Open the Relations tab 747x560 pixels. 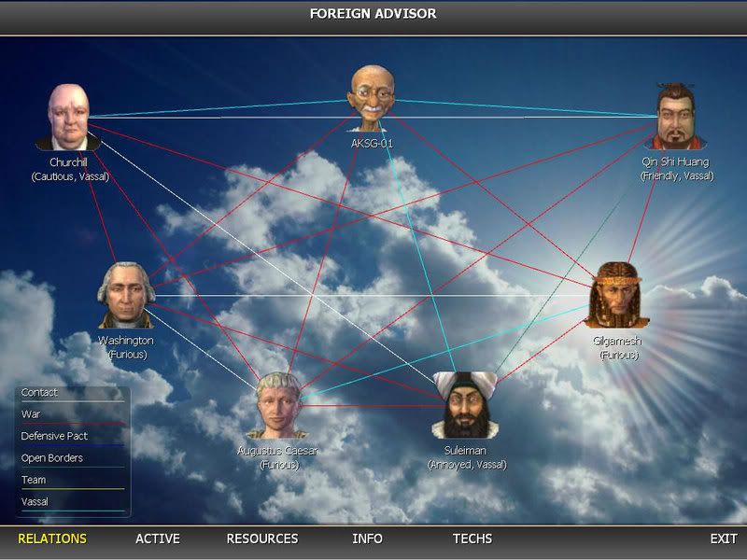coord(52,539)
